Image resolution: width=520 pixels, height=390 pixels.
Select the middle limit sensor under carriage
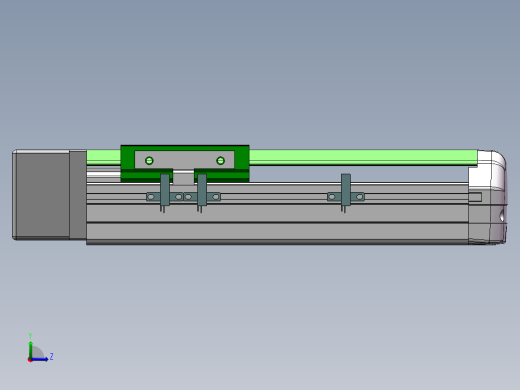coord(202,193)
